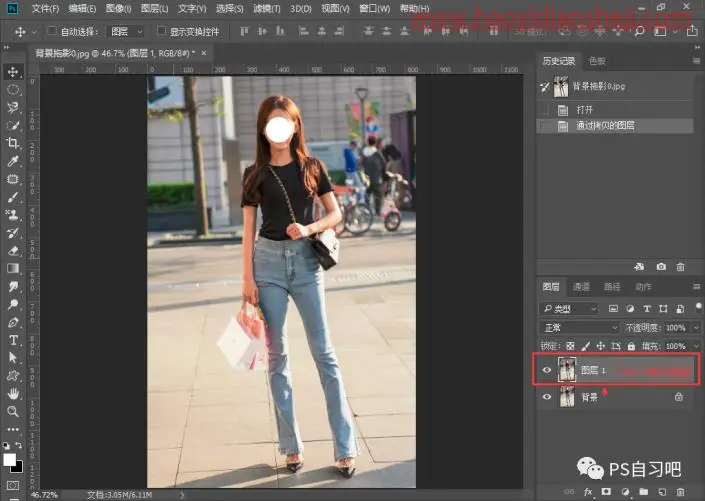Viewport: 705px width, 501px height.
Task: Select the Hand tool
Action: [x=13, y=394]
